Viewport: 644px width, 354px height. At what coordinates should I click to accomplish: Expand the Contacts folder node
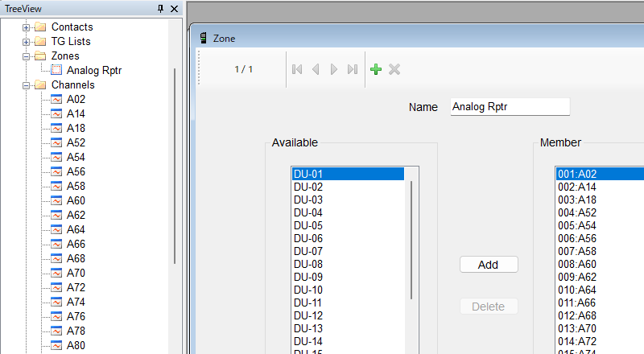tap(26, 27)
